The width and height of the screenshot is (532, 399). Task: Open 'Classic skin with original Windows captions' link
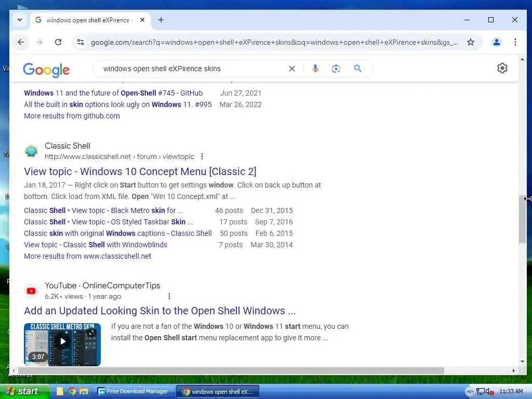[118, 233]
